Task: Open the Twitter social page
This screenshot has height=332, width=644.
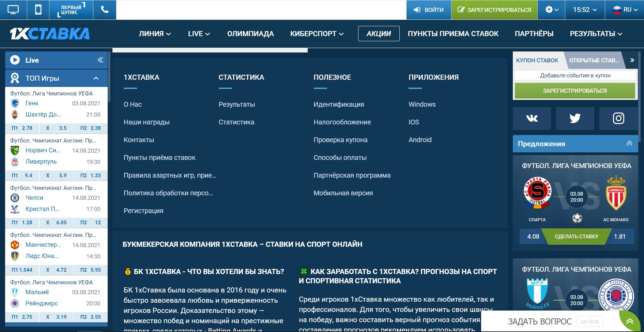Action: [x=575, y=118]
